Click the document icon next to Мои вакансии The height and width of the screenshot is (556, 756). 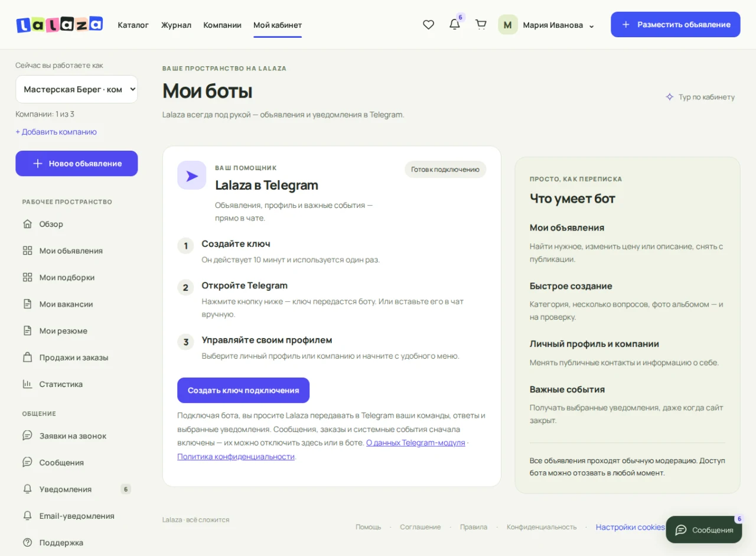click(27, 304)
